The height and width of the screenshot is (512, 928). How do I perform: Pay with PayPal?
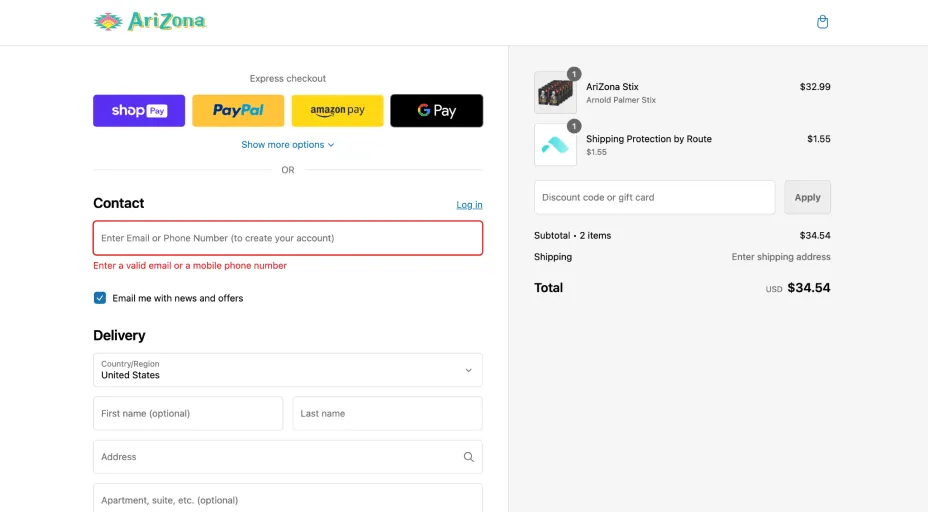pos(238,111)
